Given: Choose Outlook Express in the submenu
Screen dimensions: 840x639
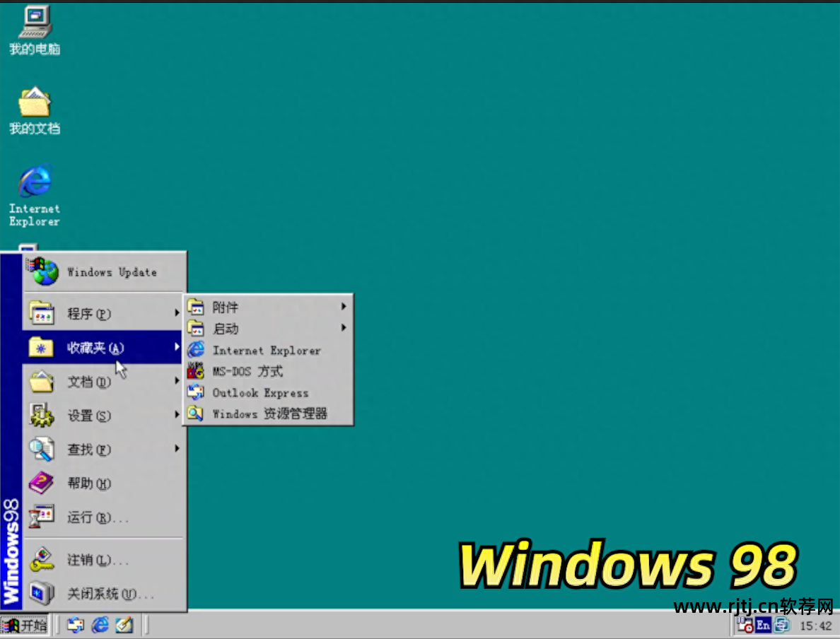Looking at the screenshot, I should (x=268, y=392).
